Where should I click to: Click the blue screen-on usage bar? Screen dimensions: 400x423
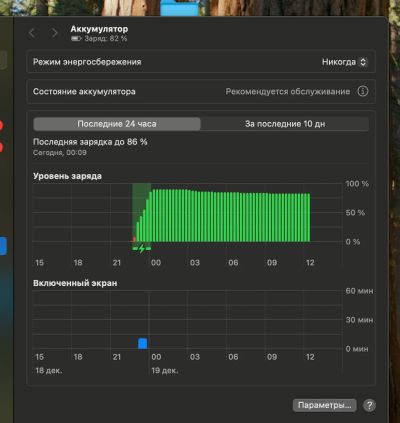point(143,343)
